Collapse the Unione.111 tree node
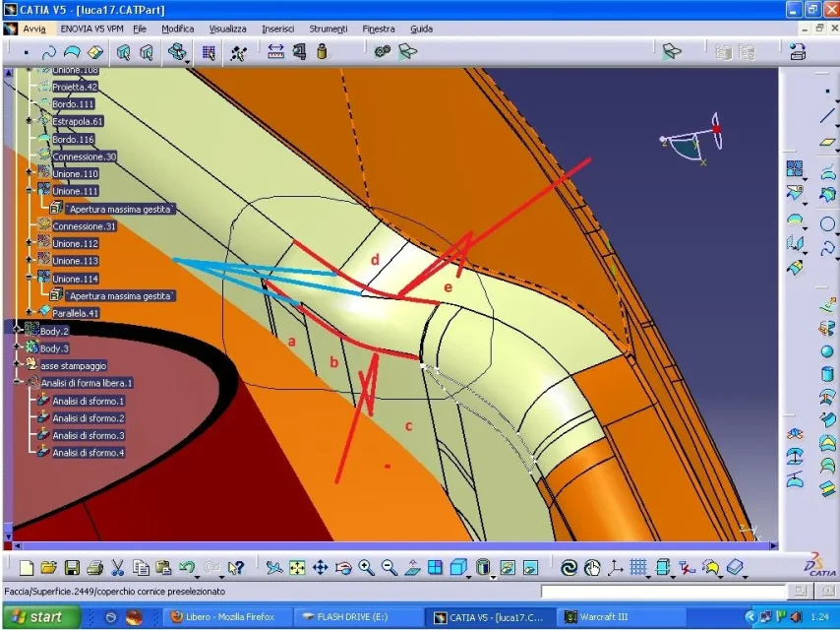The width and height of the screenshot is (840, 630). coord(29,190)
